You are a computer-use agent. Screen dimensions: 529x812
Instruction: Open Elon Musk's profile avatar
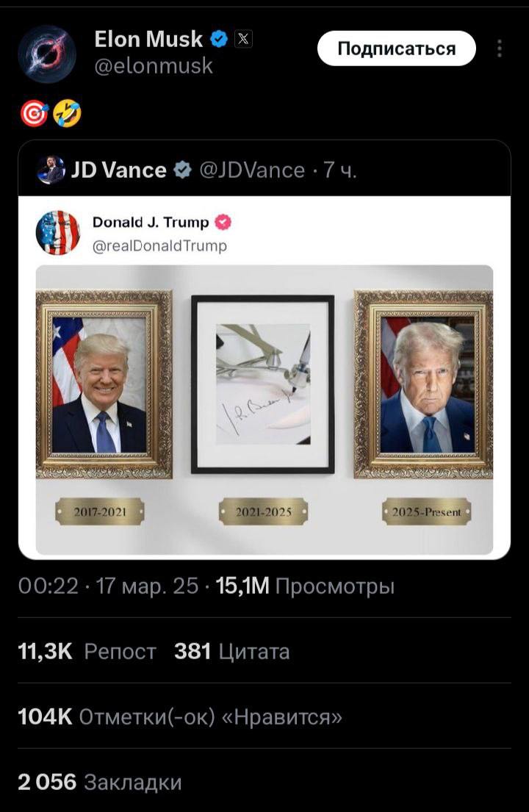pyautogui.click(x=46, y=54)
